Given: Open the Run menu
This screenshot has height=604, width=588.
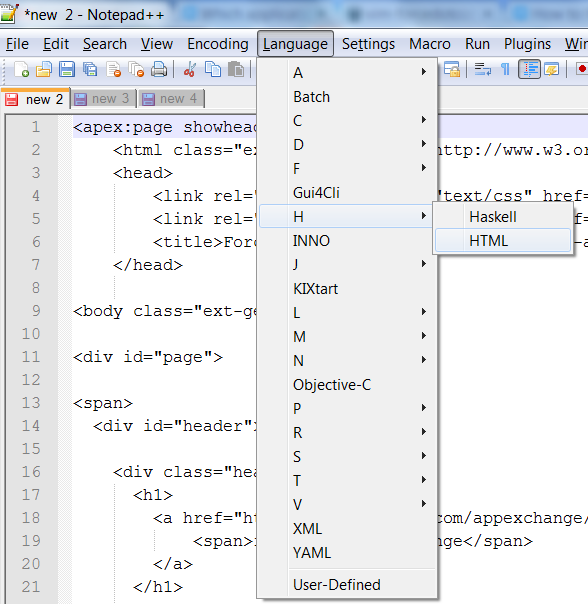Looking at the screenshot, I should click(477, 44).
